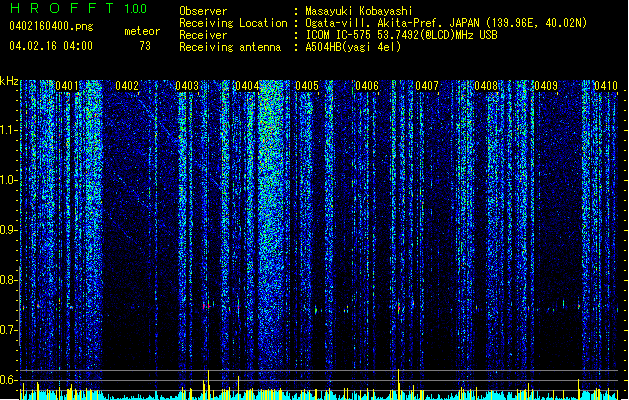The height and width of the screenshot is (400, 629).
Task: Click the 0408 time marker
Action: [486, 86]
